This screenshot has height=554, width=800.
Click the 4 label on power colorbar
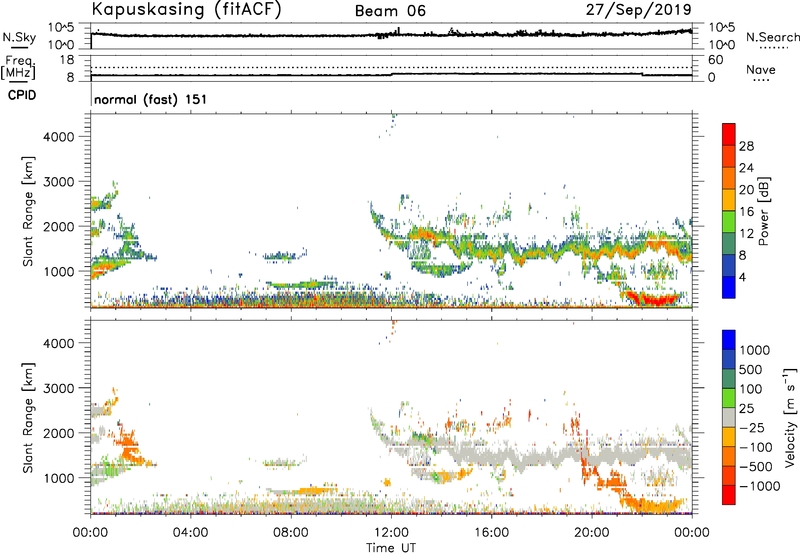[742, 277]
